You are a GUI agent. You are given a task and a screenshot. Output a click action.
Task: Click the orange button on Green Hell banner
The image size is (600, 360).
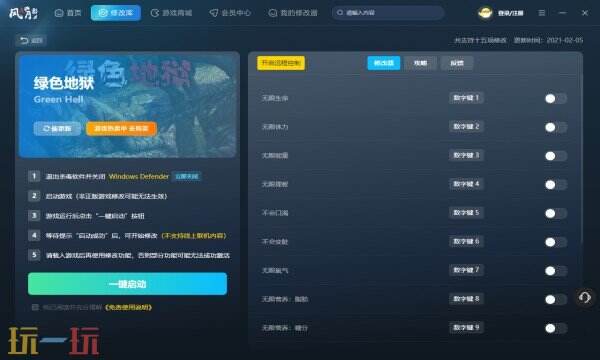[121, 129]
